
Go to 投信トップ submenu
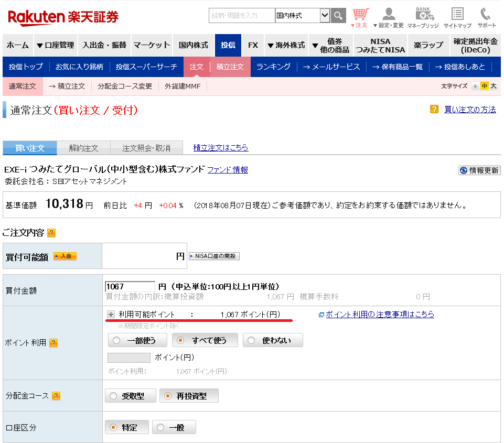[26, 67]
